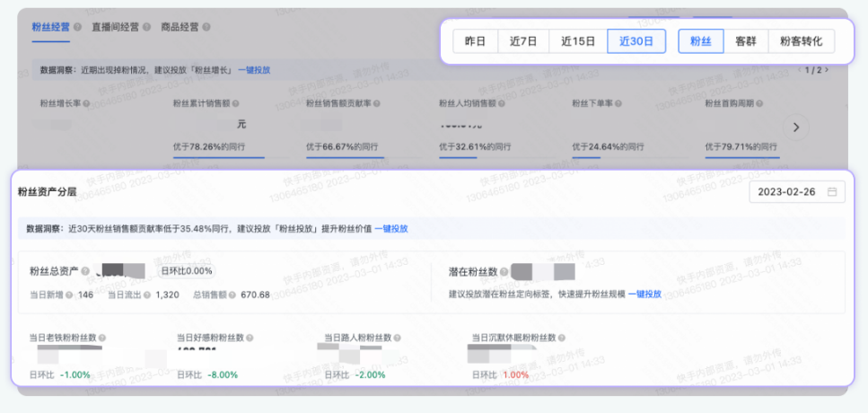Click the 粉丝资产分层 heading
868x413 pixels.
tap(47, 193)
